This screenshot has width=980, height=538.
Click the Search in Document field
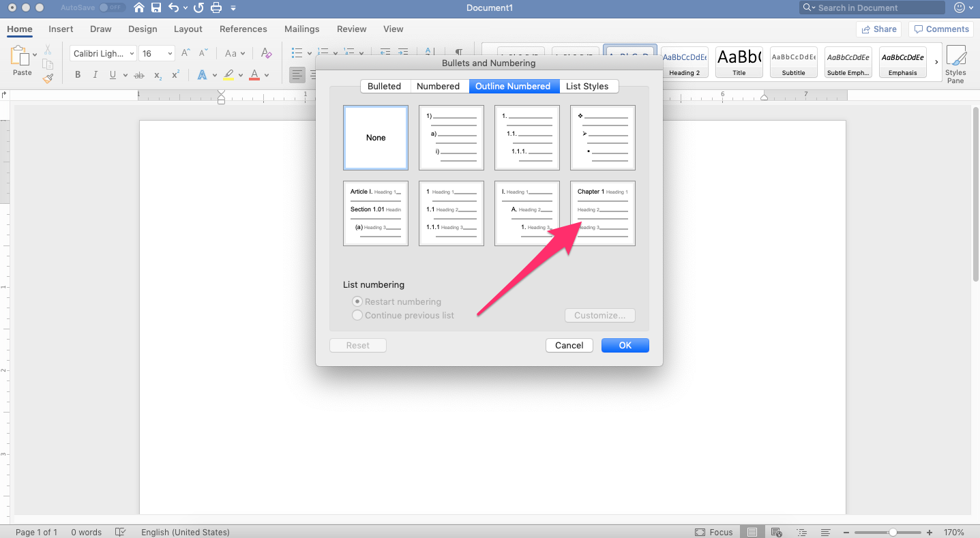coord(872,8)
